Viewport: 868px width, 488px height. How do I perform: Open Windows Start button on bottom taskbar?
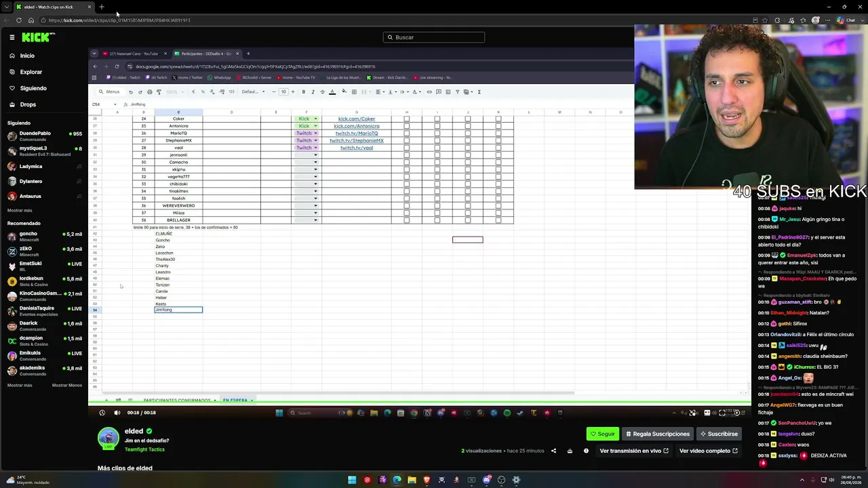(352, 480)
